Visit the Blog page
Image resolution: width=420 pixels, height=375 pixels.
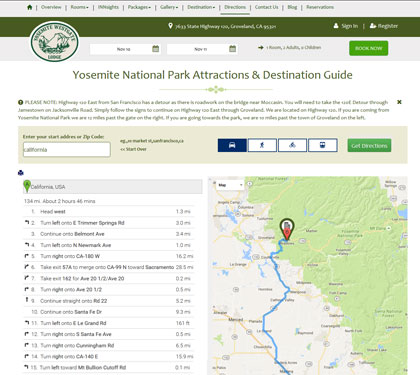[x=292, y=7]
